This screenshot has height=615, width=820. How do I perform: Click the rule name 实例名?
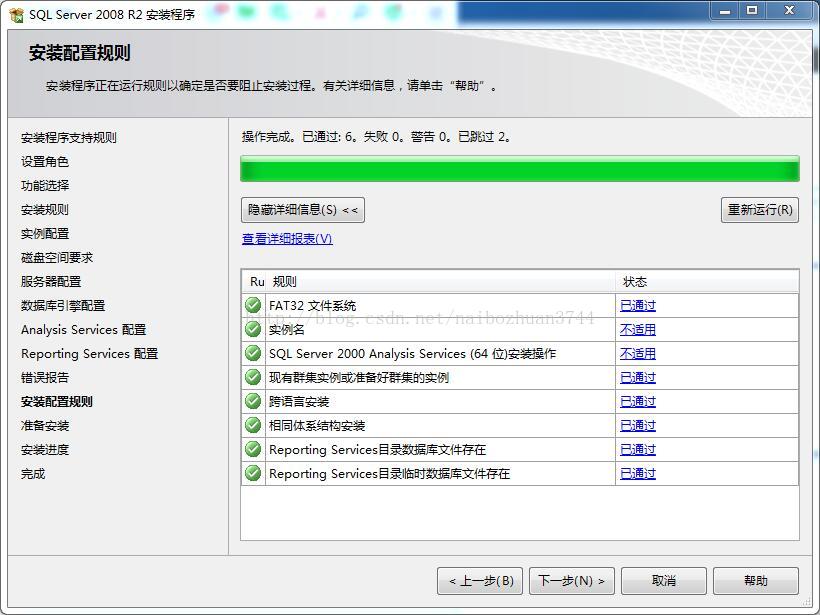coord(287,329)
